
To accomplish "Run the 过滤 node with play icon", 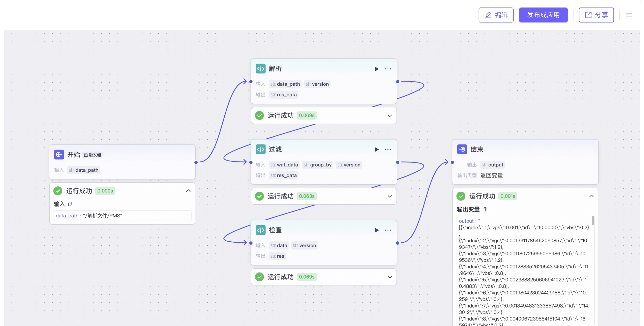I will click(376, 150).
